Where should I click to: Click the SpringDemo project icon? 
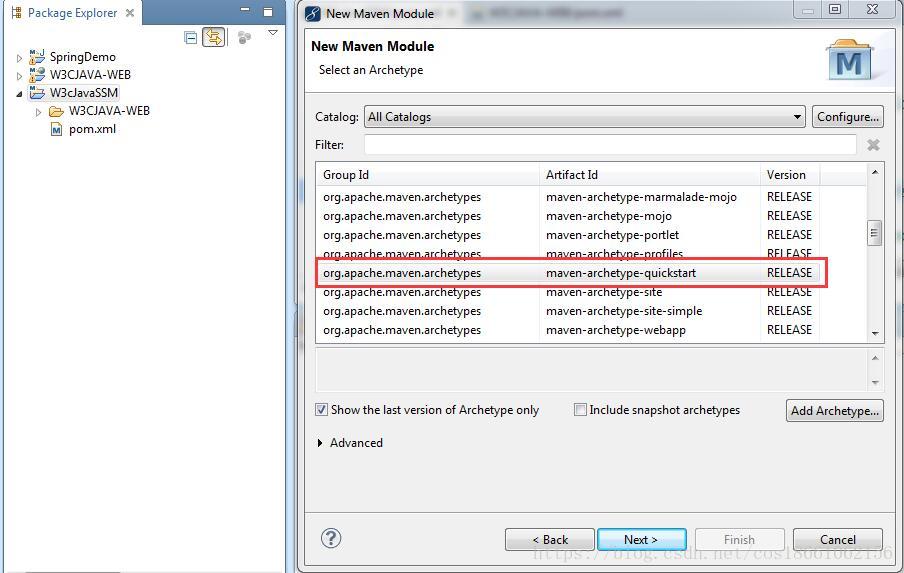pyautogui.click(x=37, y=56)
